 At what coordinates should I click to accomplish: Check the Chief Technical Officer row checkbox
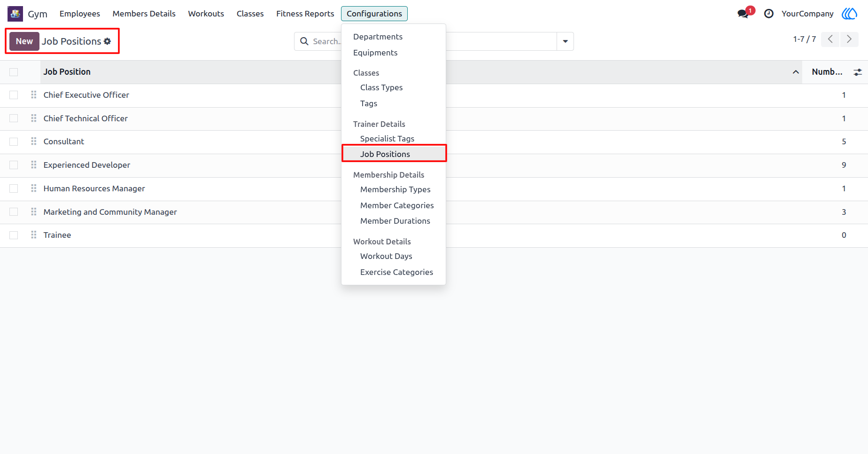pyautogui.click(x=14, y=118)
